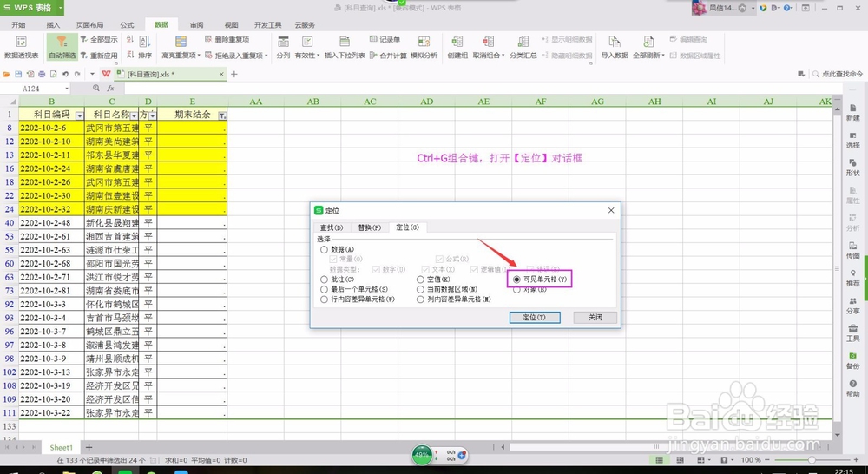This screenshot has width=868, height=474.
Task: Open the 记录单 record form
Action: 385,39
